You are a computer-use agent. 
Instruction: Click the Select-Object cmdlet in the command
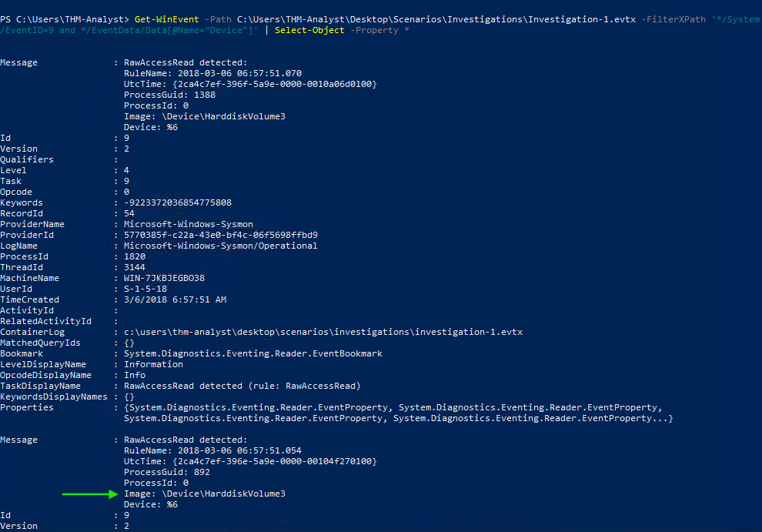(309, 30)
